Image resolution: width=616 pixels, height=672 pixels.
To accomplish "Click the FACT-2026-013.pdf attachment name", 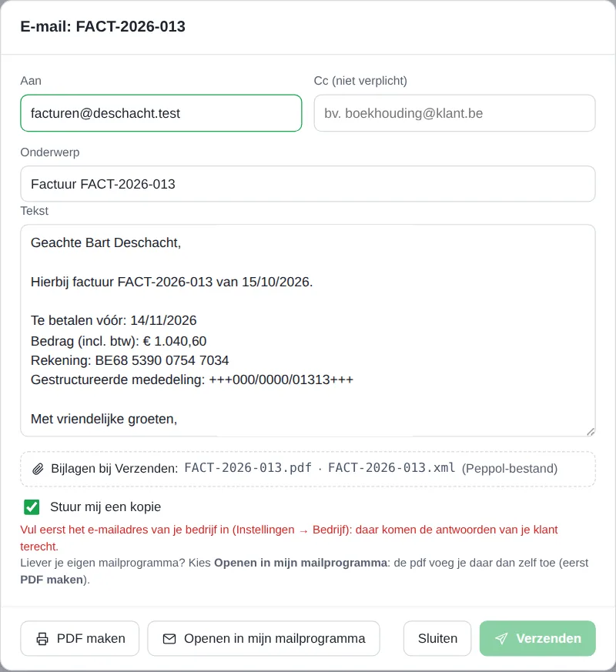I will (x=248, y=467).
